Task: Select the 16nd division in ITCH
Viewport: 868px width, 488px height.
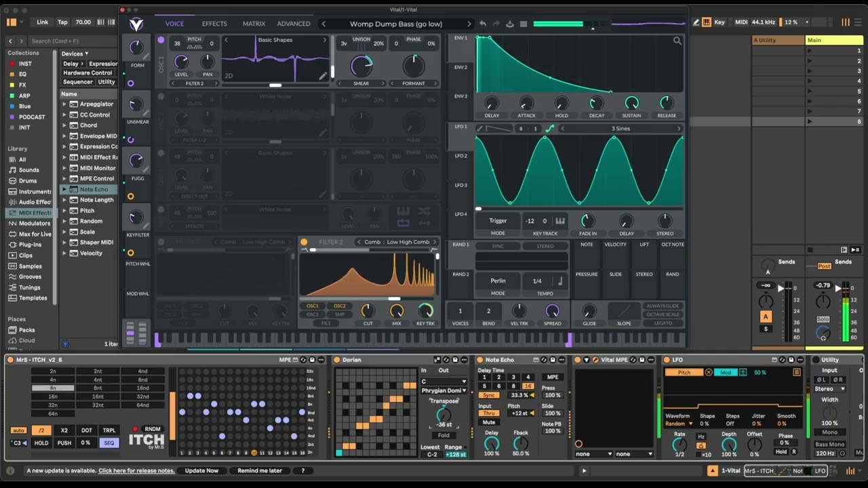Action: coord(142,388)
